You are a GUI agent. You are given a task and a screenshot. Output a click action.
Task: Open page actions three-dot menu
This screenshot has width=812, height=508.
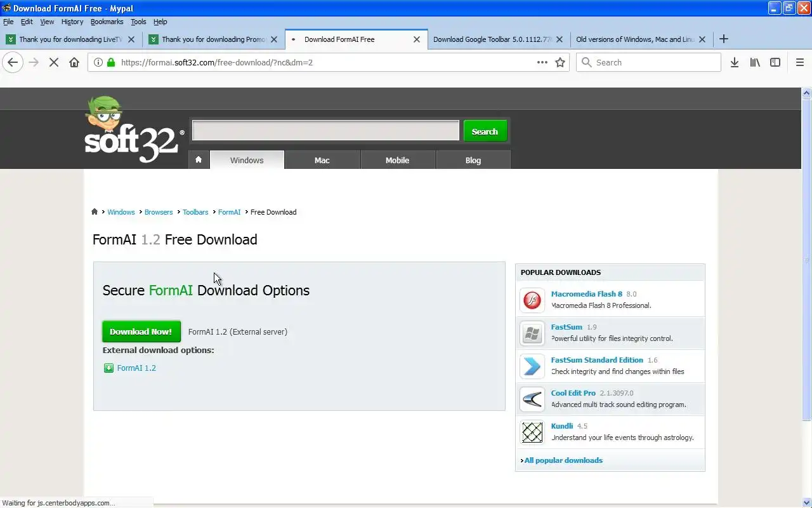542,62
